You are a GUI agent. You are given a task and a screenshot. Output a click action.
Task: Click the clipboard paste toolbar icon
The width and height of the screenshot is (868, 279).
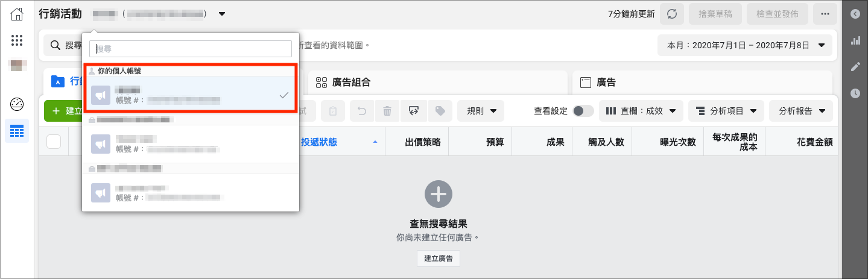333,111
